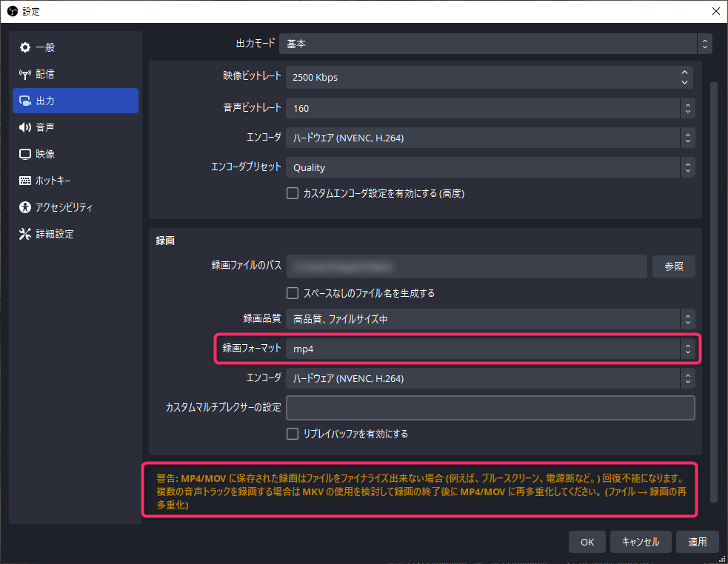Open the 録画フォーマット mp4 dropdown
Image resolution: width=728 pixels, height=564 pixels.
pyautogui.click(x=490, y=349)
